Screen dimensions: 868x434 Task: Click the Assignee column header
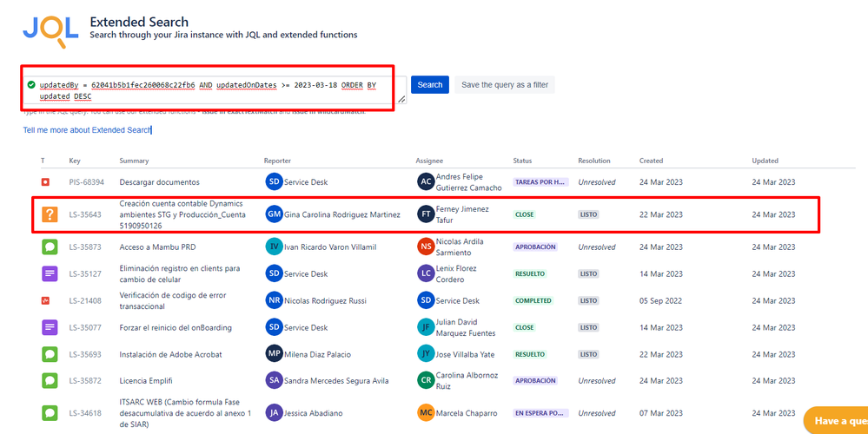[x=429, y=161]
